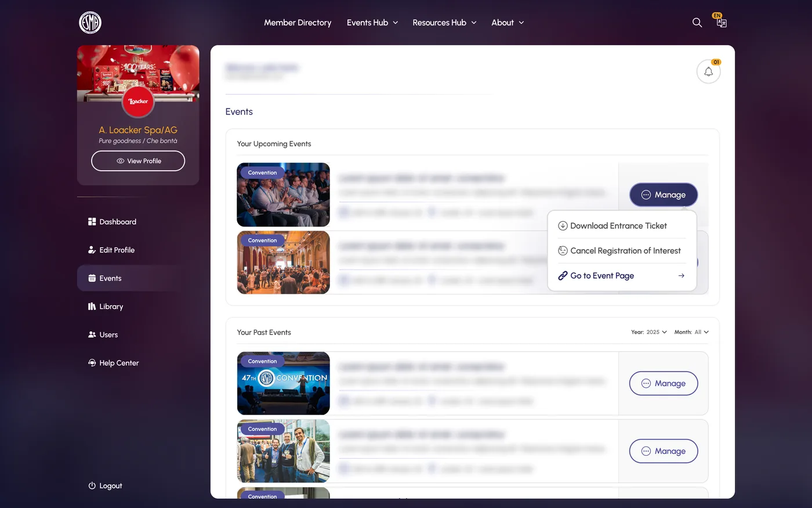Click the Your Past Events heading
Image resolution: width=812 pixels, height=508 pixels.
click(264, 332)
